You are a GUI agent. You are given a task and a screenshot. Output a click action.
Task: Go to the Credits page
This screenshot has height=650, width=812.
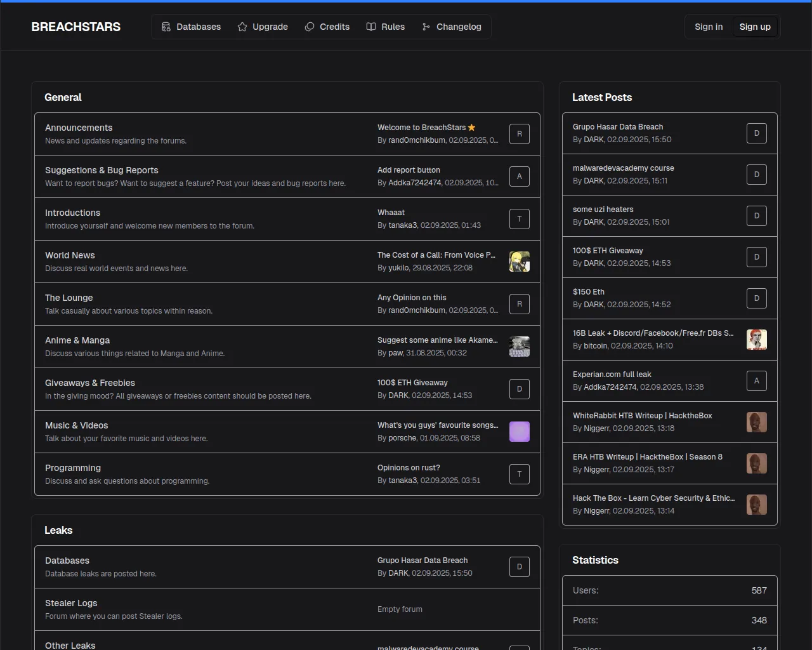[x=327, y=27]
